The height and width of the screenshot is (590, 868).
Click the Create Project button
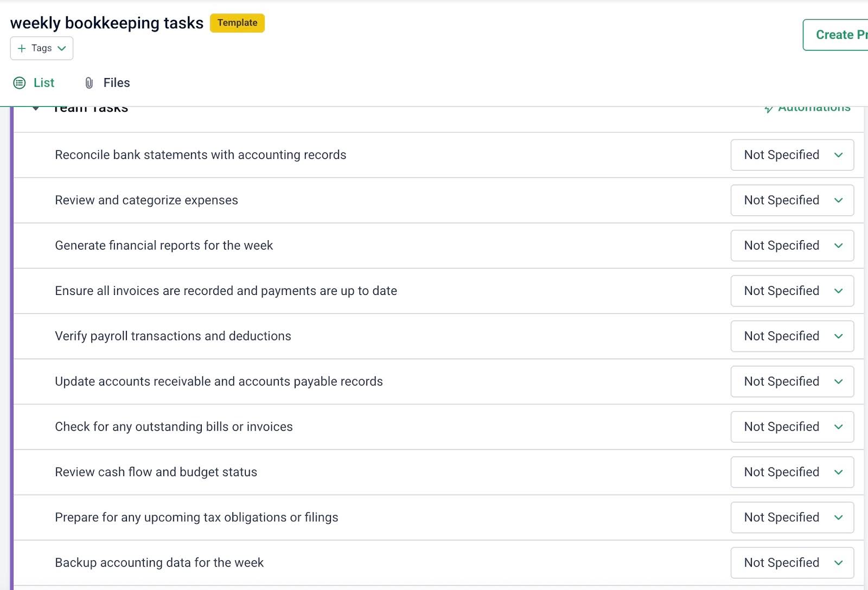(838, 34)
